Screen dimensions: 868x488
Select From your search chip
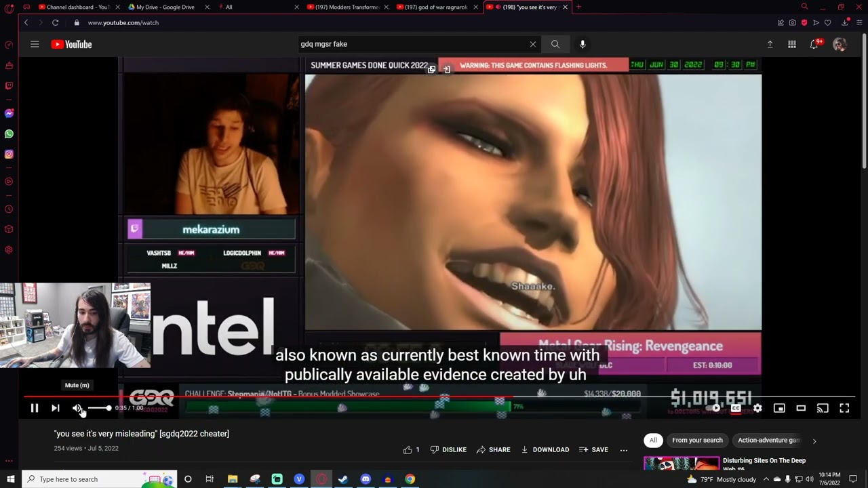(x=697, y=440)
